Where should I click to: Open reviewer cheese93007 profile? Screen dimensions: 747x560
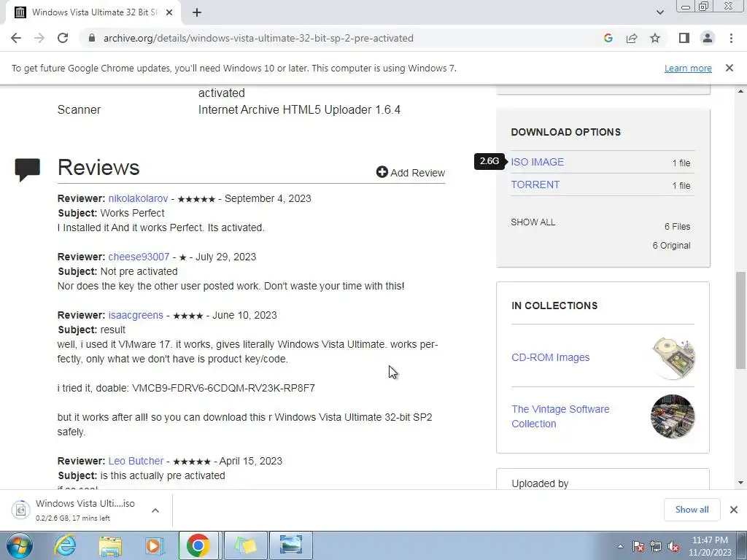point(139,257)
